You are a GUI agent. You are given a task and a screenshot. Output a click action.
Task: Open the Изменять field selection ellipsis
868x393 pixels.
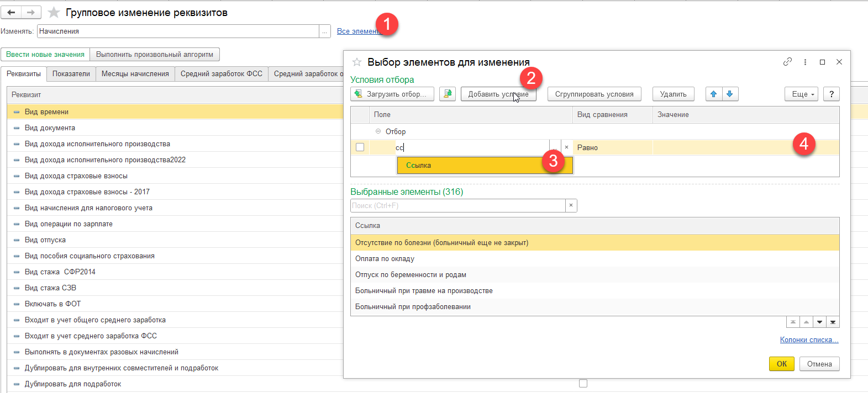coord(325,31)
